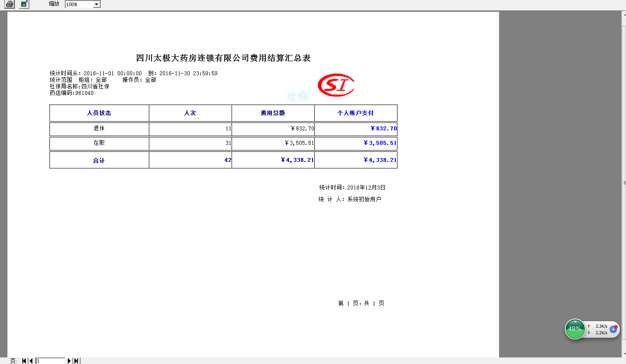Click the 2.2K/s download speed text
The image size is (626, 364).
(x=601, y=332)
